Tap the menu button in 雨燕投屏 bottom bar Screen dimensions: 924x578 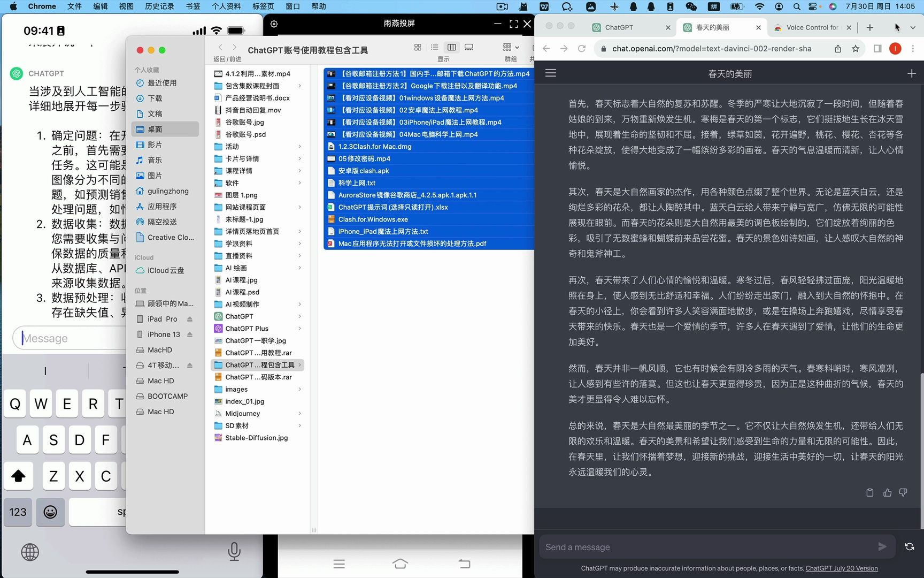(x=339, y=564)
